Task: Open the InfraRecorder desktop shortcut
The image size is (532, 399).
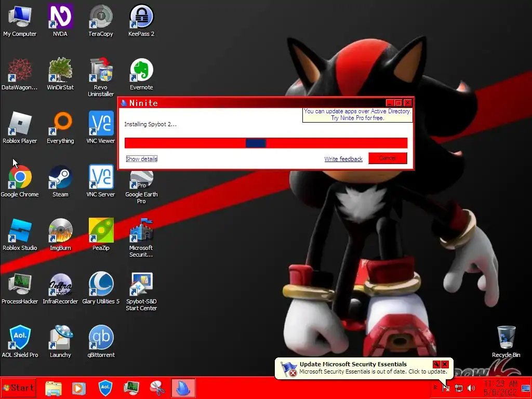Action: [x=60, y=288]
